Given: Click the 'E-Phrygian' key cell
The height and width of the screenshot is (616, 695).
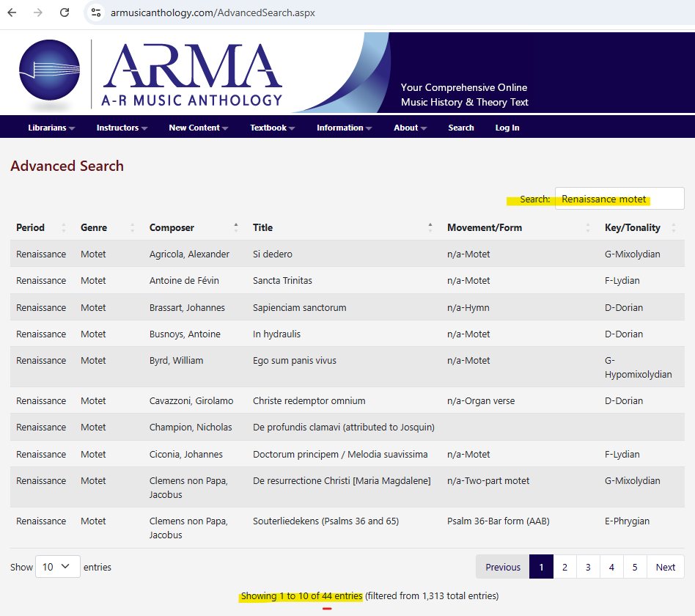Looking at the screenshot, I should pyautogui.click(x=627, y=521).
